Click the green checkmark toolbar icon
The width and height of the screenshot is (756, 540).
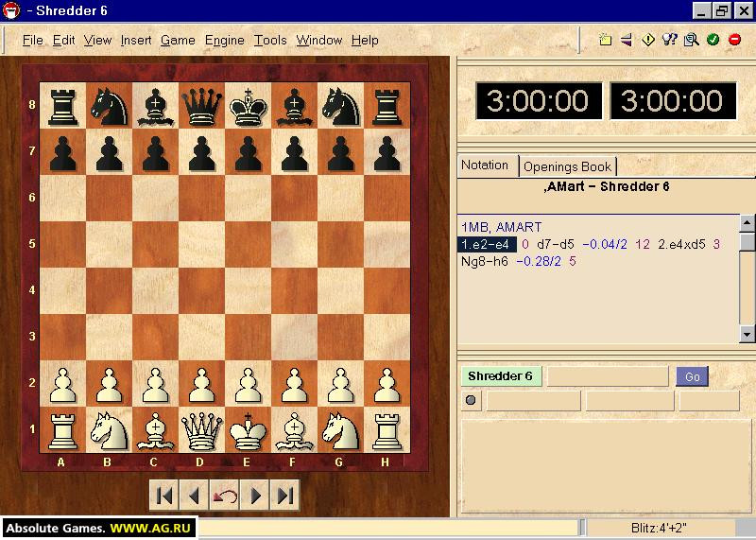(713, 40)
